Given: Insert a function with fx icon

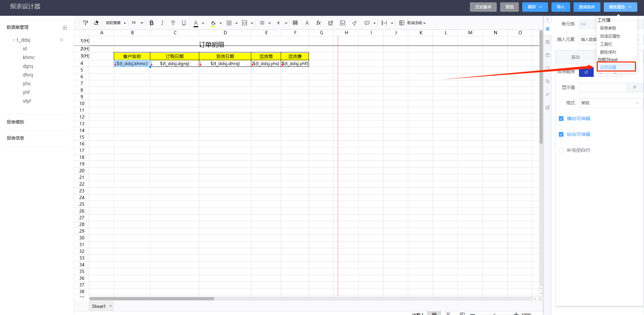Looking at the screenshot, I should click(x=319, y=23).
